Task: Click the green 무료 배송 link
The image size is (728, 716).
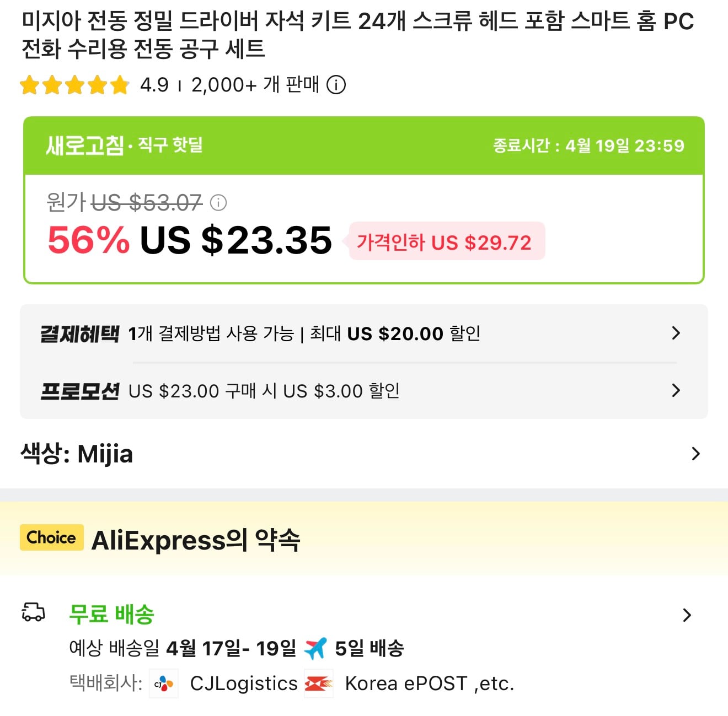Action: [x=110, y=615]
